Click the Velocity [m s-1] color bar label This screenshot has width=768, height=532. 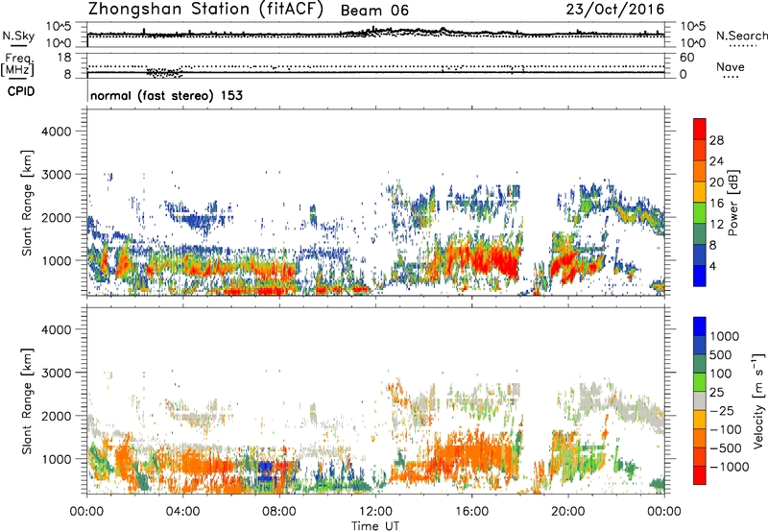[758, 400]
